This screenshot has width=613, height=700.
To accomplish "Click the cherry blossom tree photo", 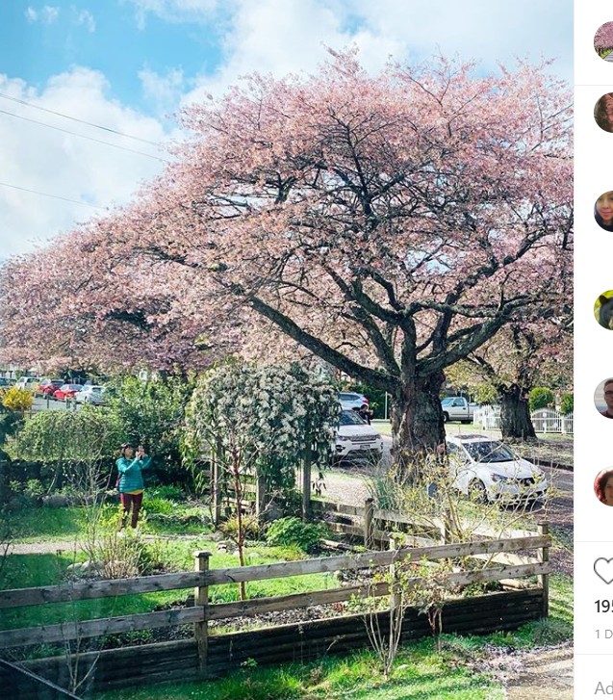I will 287,350.
